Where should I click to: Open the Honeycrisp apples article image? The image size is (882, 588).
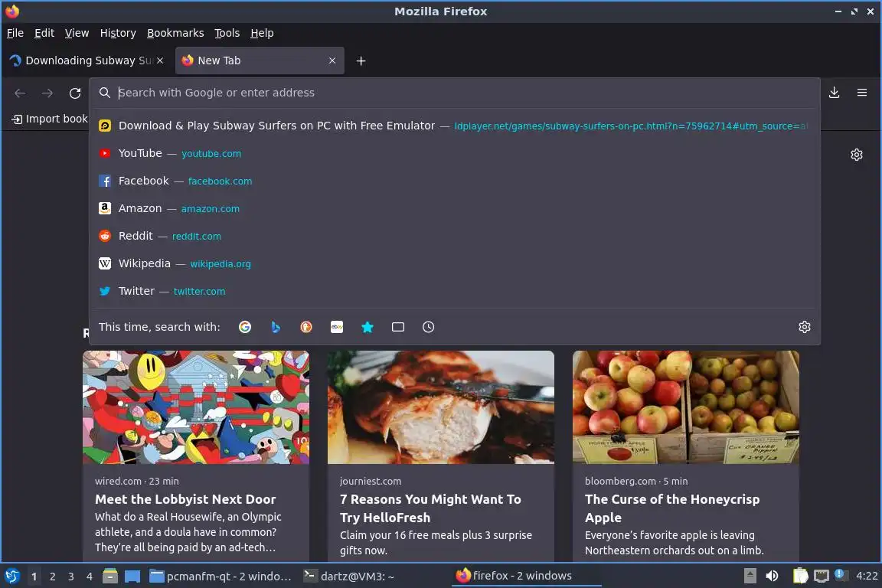click(686, 407)
